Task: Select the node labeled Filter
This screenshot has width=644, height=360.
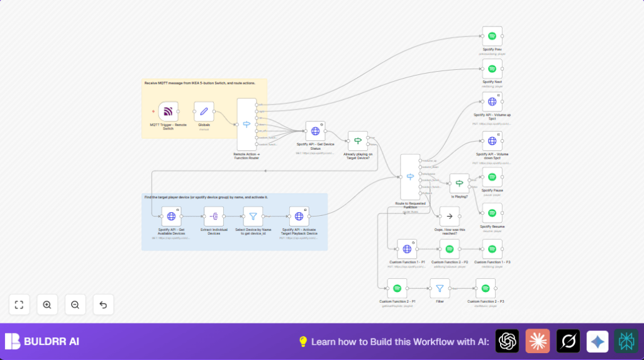Action: [x=440, y=288]
